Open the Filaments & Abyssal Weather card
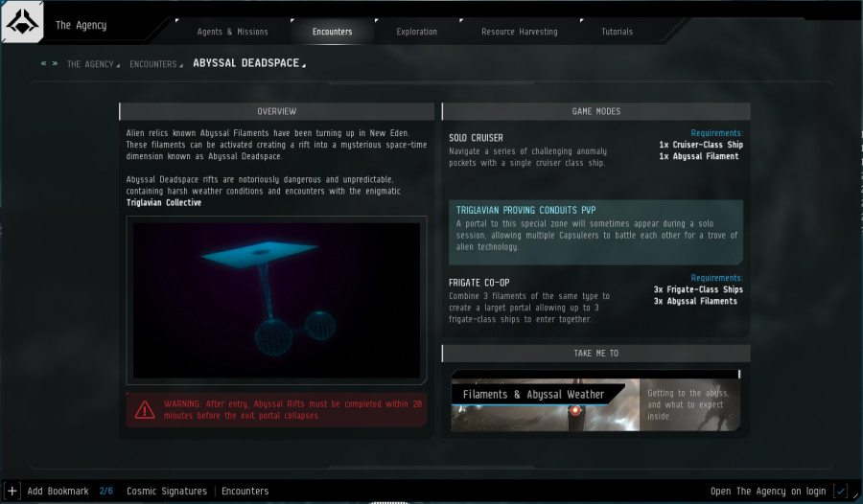This screenshot has height=504, width=863. (x=595, y=401)
